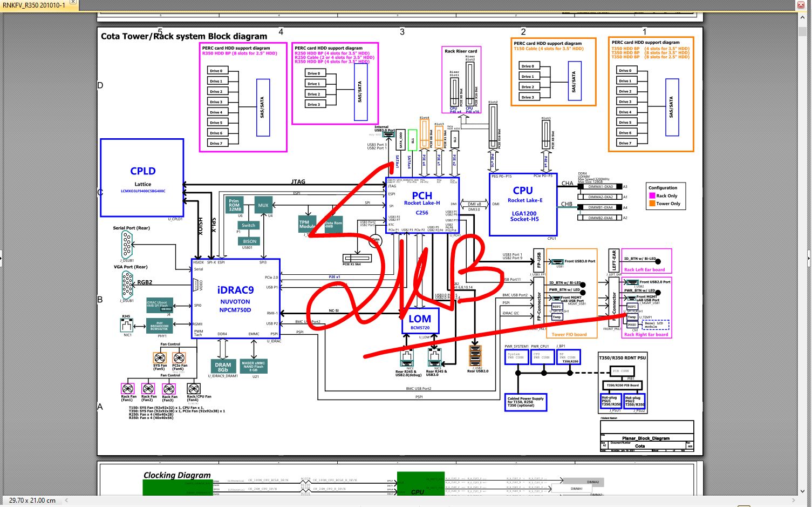
Task: Click the 'iDRAC9' block label
Action: [x=235, y=290]
